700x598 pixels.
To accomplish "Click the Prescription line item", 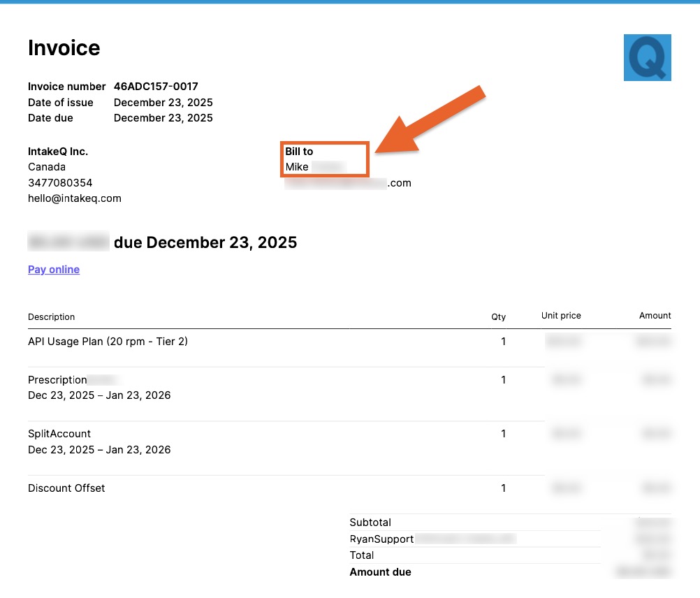I will click(57, 380).
